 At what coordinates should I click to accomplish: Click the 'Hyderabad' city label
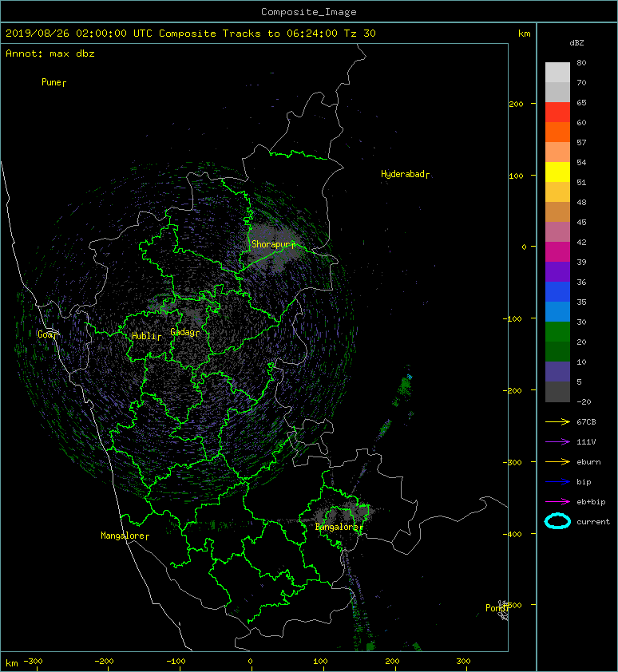tap(402, 174)
